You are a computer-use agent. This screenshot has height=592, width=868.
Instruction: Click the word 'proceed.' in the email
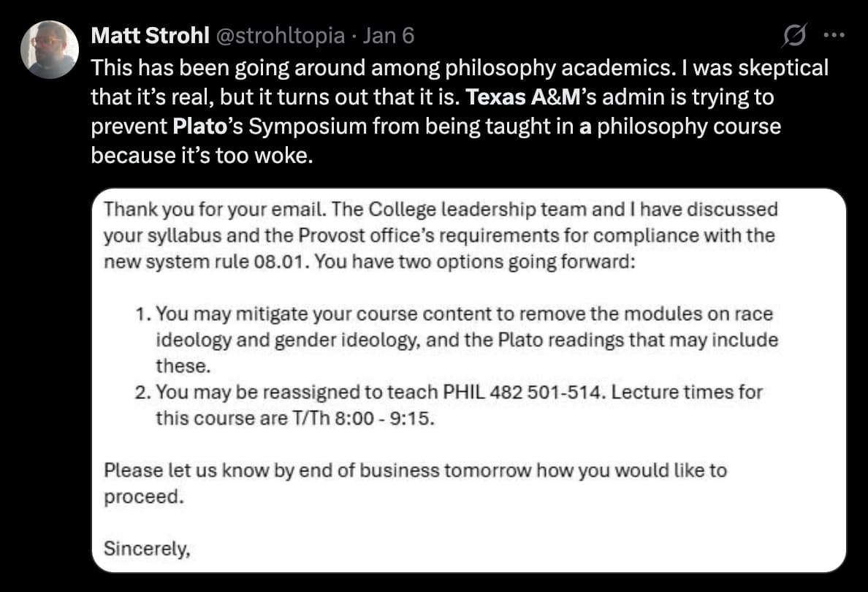click(x=142, y=496)
